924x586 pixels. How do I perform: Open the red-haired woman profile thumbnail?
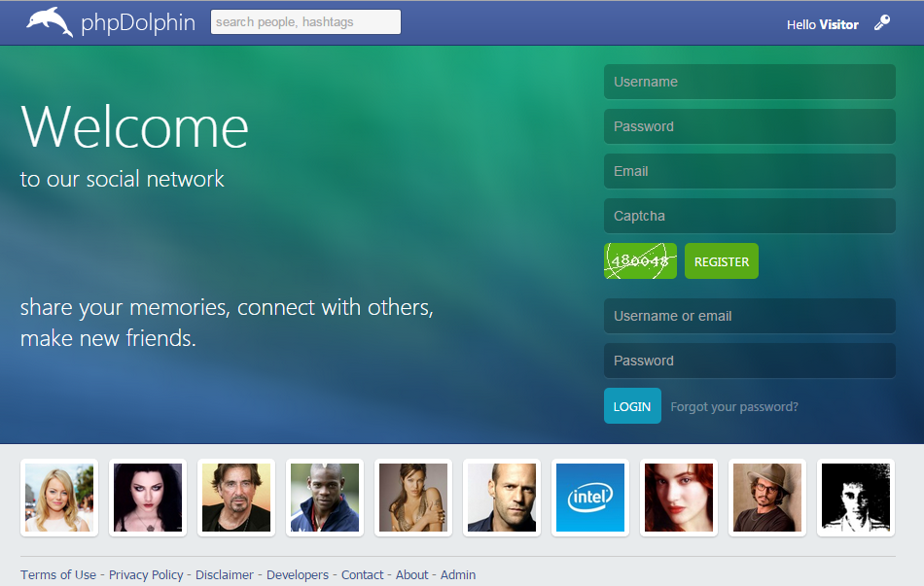(679, 498)
